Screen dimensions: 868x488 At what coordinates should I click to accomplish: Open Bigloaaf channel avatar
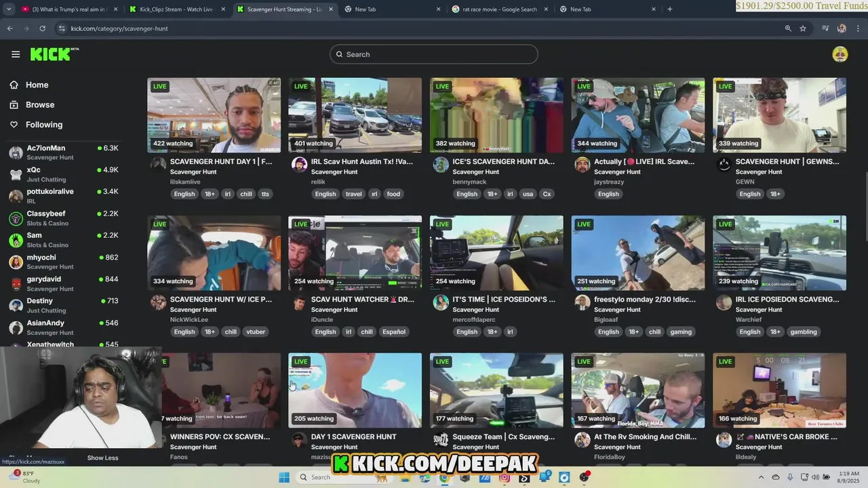tap(582, 302)
